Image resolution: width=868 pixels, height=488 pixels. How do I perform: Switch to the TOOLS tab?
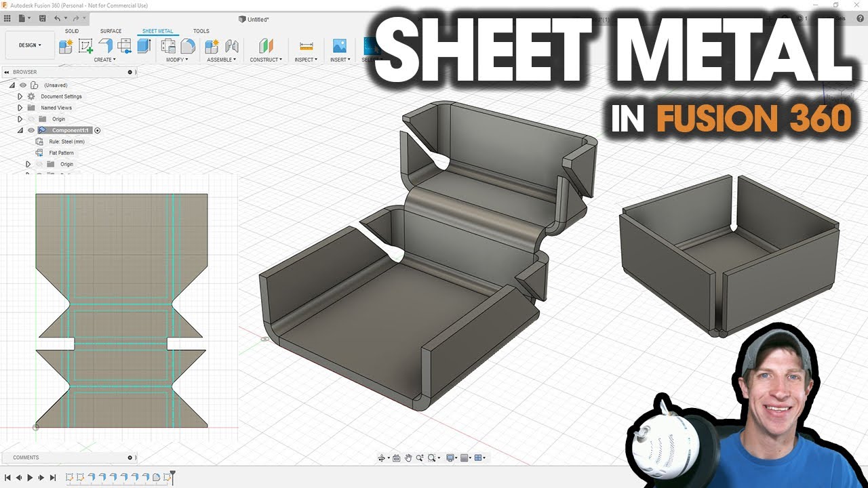coord(201,31)
